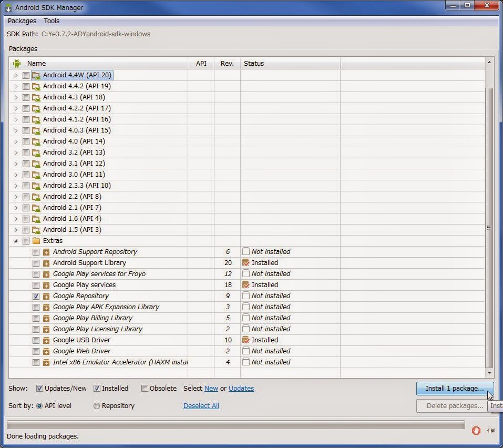Expand the Android 1.6 (API 4) node
This screenshot has height=448, width=503.
16,219
